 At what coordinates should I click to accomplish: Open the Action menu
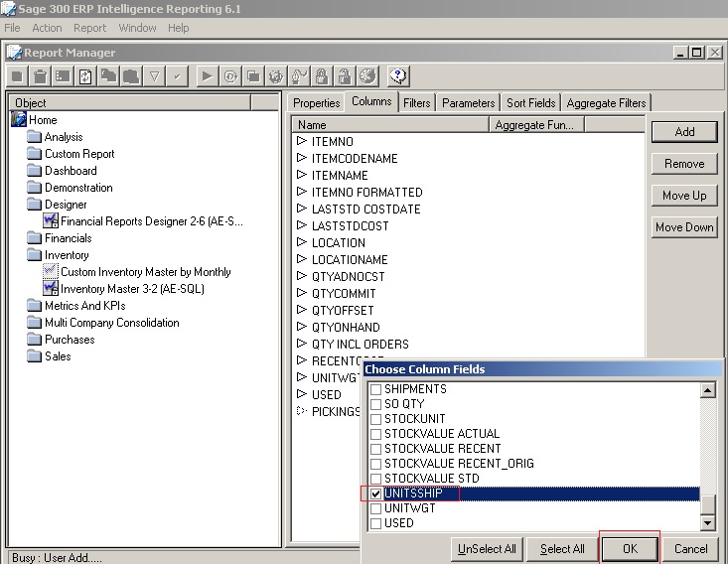click(x=47, y=28)
